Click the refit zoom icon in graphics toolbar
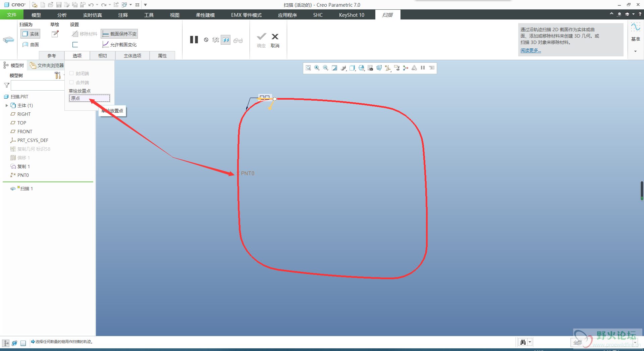Viewport: 644px width, 351px height. (308, 68)
